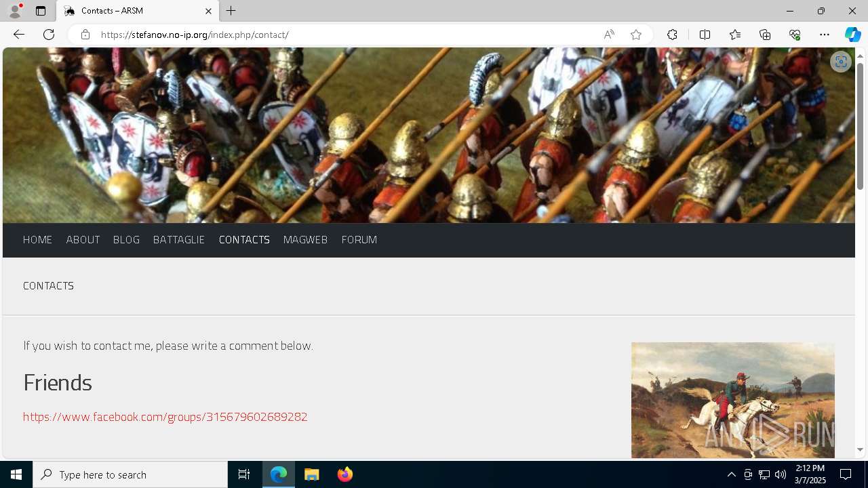The width and height of the screenshot is (868, 488).
Task: Open the browser profile icon
Action: click(x=15, y=11)
